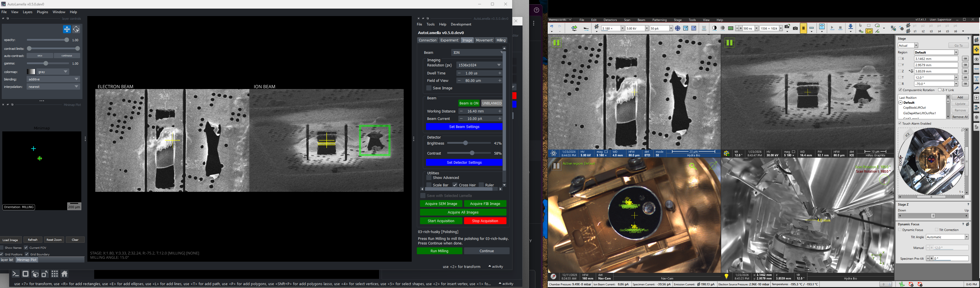Viewport: 980px width, 288px height.
Task: Open the napari console terminal icon
Action: [x=15, y=274]
